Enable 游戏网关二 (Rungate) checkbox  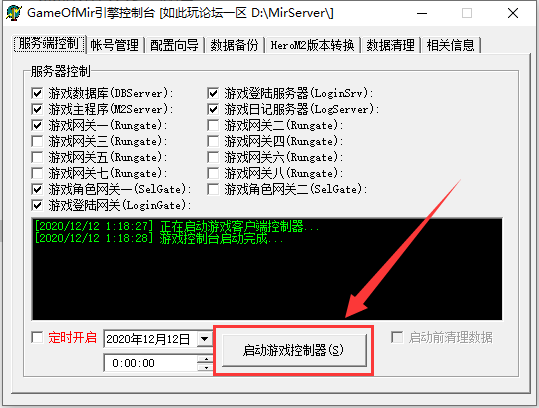tap(213, 125)
